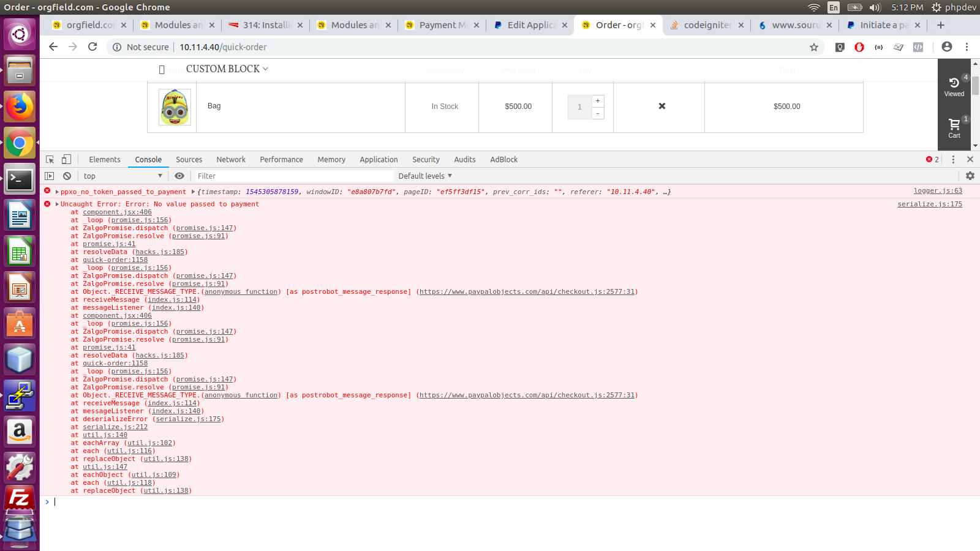
Task: Expand the top frame context dropdown
Action: (x=121, y=176)
